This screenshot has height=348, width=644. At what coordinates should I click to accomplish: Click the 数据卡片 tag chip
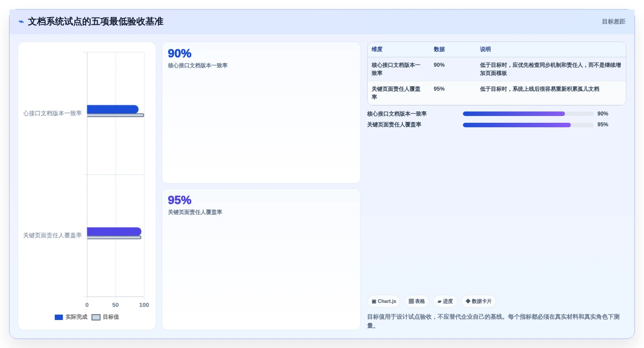pyautogui.click(x=479, y=302)
